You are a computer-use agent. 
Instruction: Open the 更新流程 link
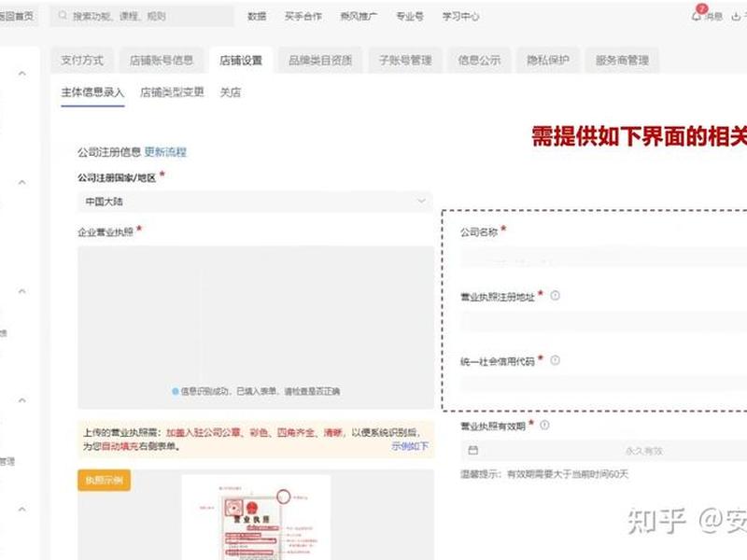(165, 152)
